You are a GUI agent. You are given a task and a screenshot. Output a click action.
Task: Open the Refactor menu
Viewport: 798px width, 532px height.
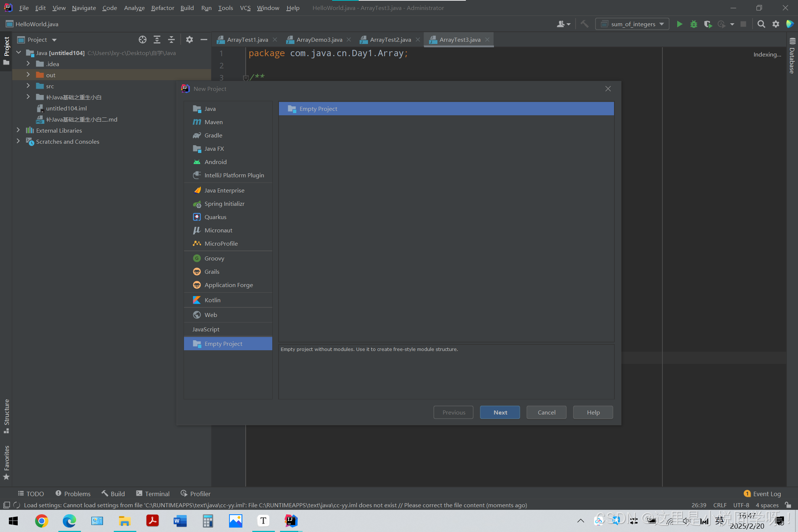click(x=162, y=8)
